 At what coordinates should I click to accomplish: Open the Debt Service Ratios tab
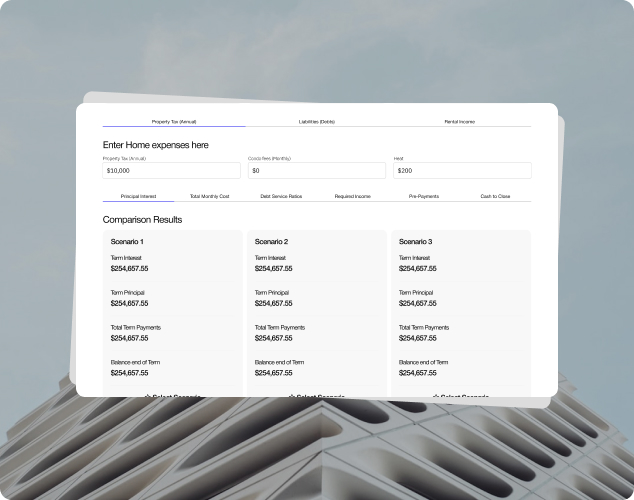coord(281,196)
